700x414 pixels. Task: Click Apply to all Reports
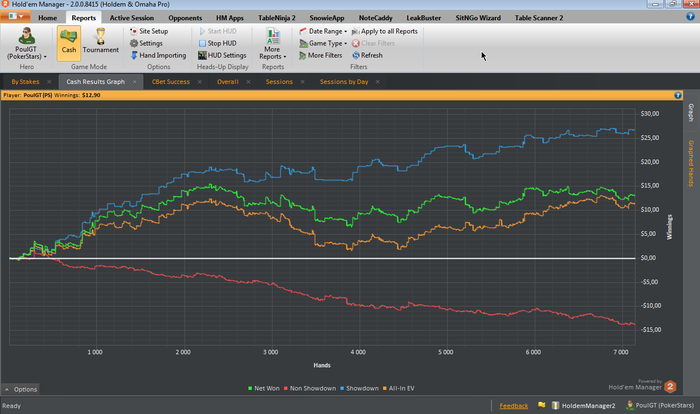pos(385,31)
